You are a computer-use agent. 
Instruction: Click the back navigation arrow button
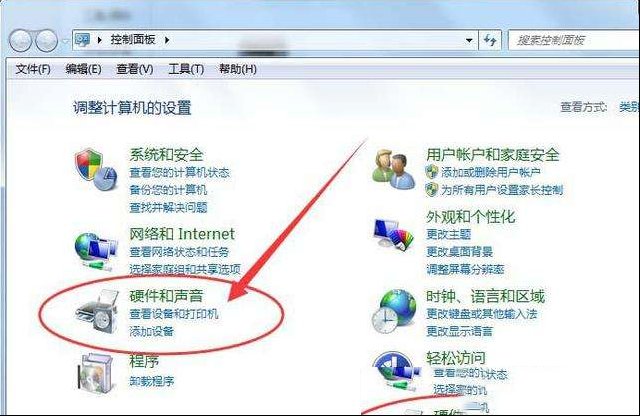pos(20,41)
